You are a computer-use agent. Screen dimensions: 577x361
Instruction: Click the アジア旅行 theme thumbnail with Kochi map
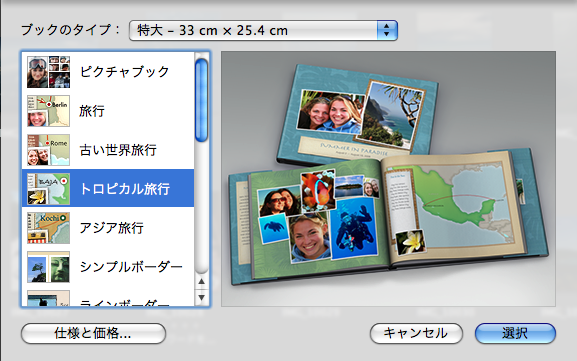tap(48, 228)
